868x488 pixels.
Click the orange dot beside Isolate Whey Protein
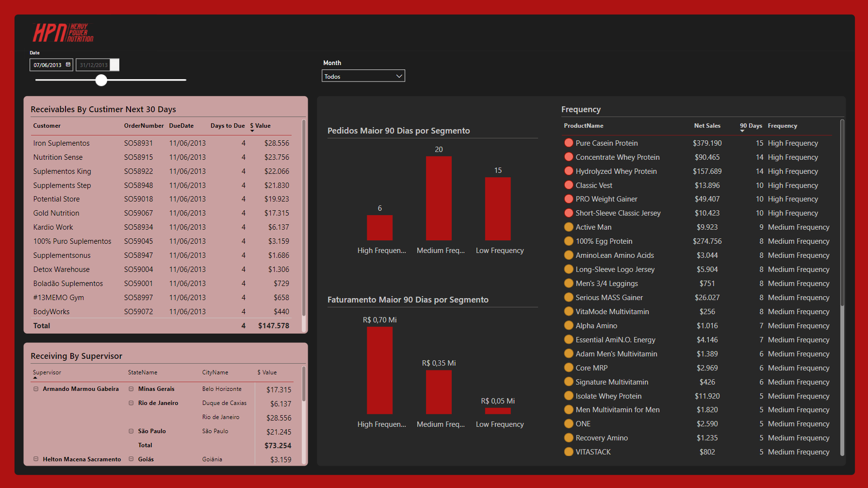click(569, 396)
